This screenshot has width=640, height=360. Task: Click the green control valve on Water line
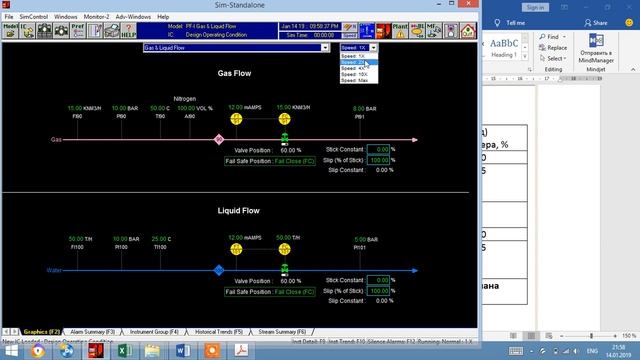pyautogui.click(x=284, y=269)
